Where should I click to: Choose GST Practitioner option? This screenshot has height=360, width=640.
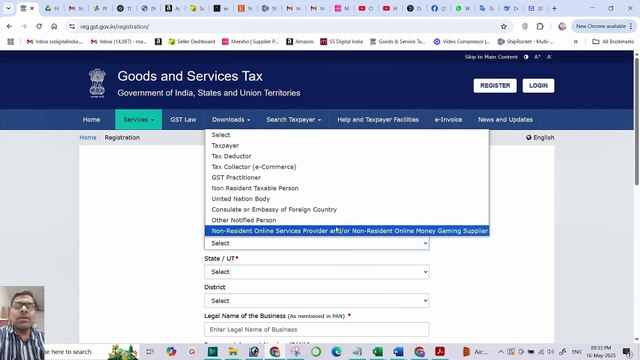pos(347,177)
